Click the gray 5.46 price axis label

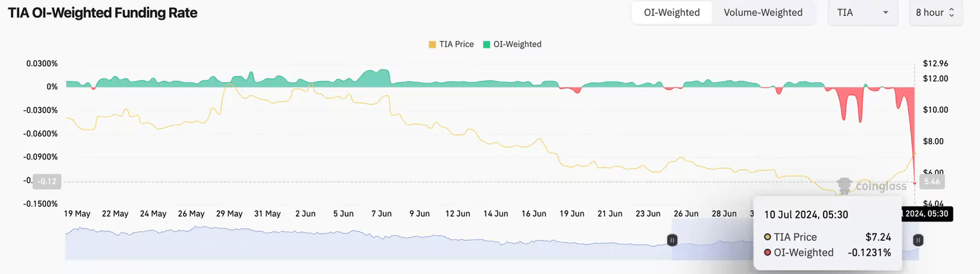point(933,182)
